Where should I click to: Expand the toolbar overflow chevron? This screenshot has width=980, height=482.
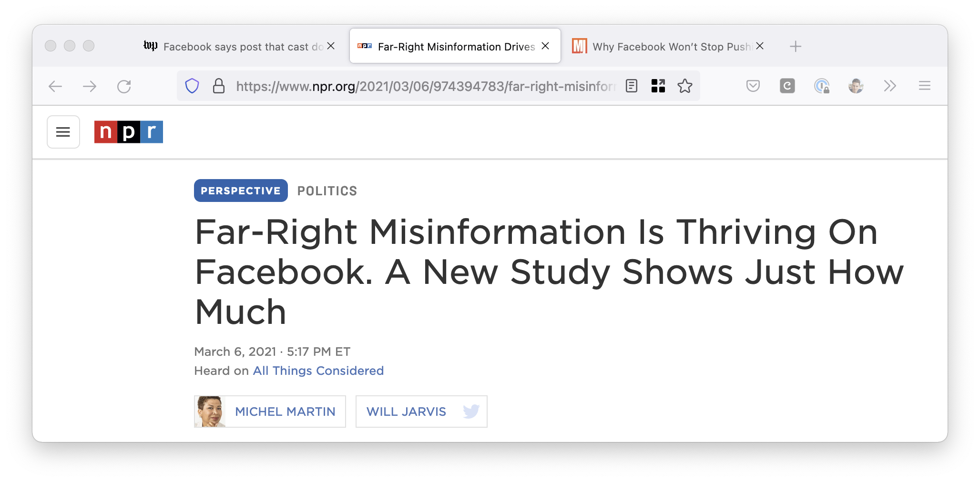[x=888, y=86]
